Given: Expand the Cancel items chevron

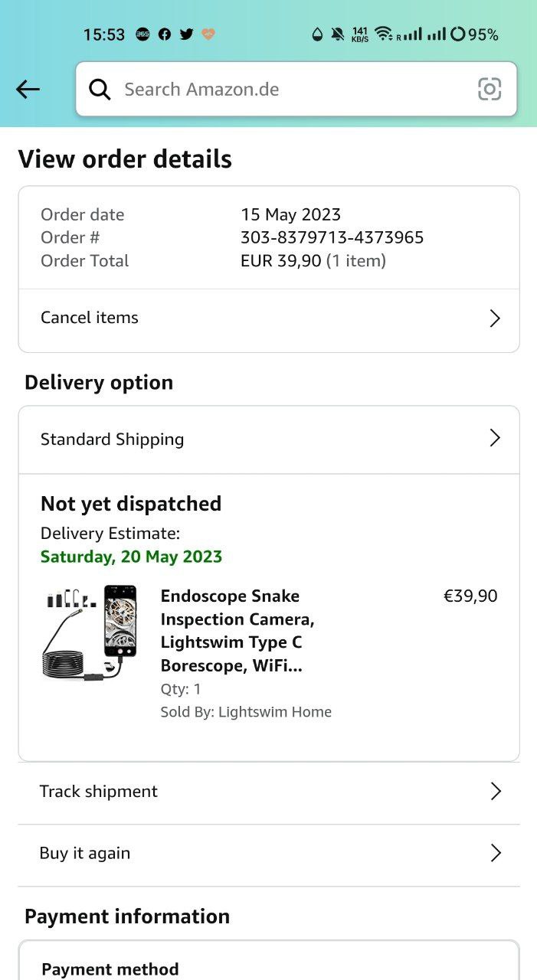Looking at the screenshot, I should pyautogui.click(x=495, y=318).
